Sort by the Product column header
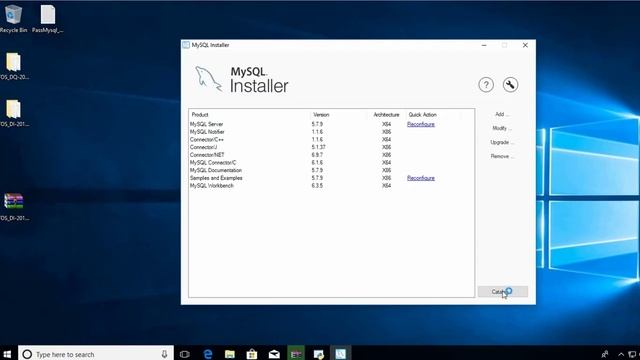The height and width of the screenshot is (360, 640). point(200,115)
